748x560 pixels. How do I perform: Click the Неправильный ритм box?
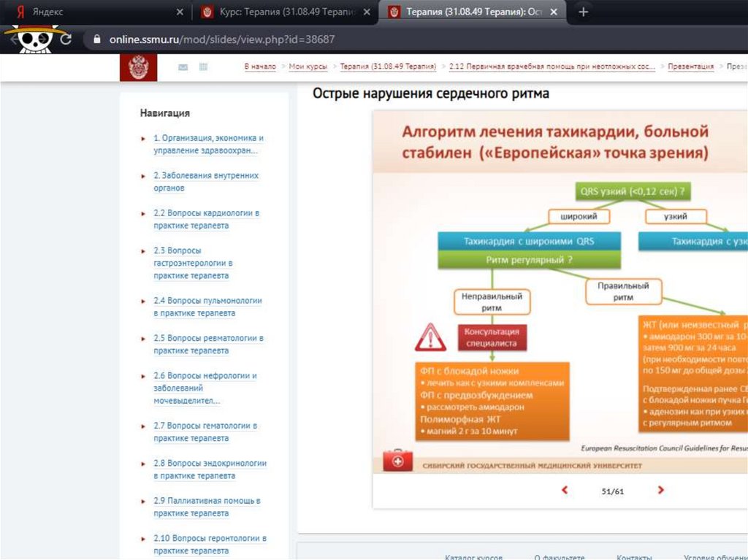(x=492, y=302)
